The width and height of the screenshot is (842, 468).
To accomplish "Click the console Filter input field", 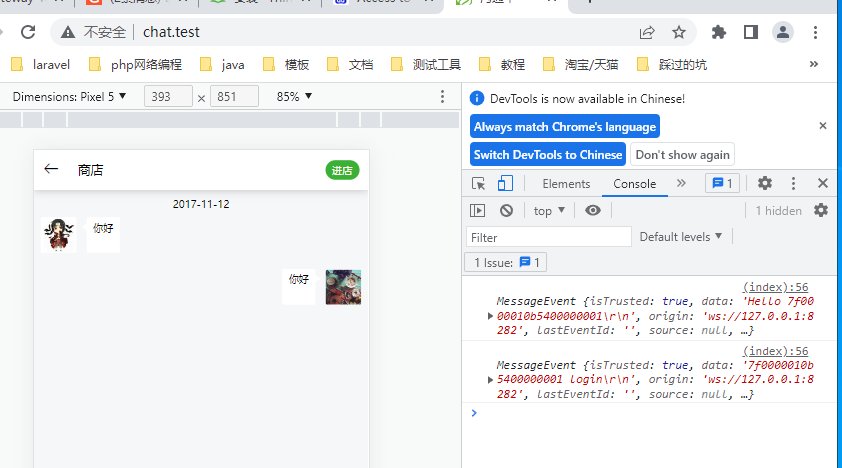I will tap(549, 237).
